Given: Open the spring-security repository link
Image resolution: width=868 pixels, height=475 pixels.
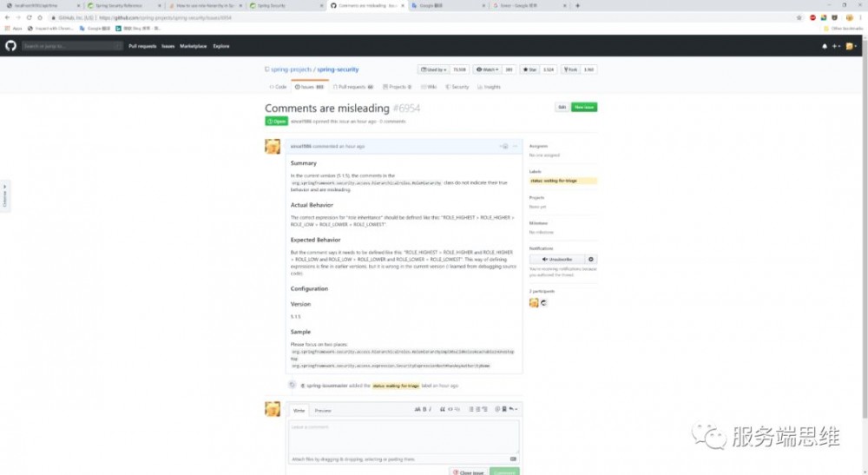Looking at the screenshot, I should [338, 69].
